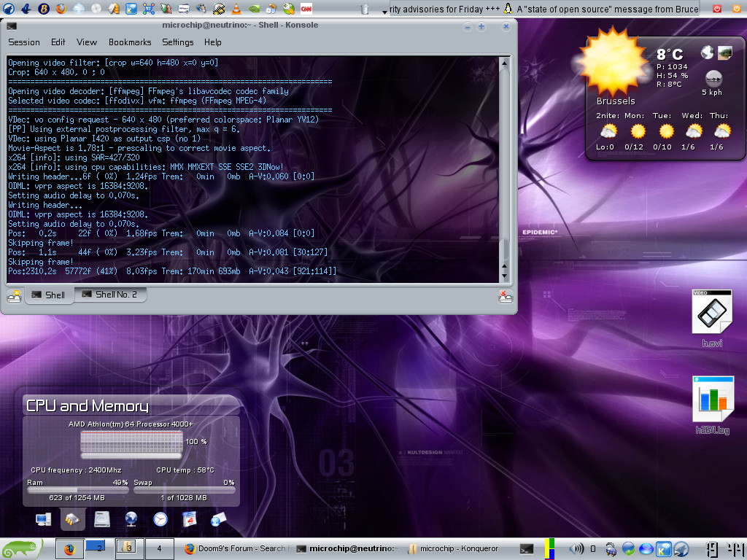This screenshot has width=747, height=560.
Task: Switch to virtual desktop 3 in pager
Action: [x=129, y=548]
